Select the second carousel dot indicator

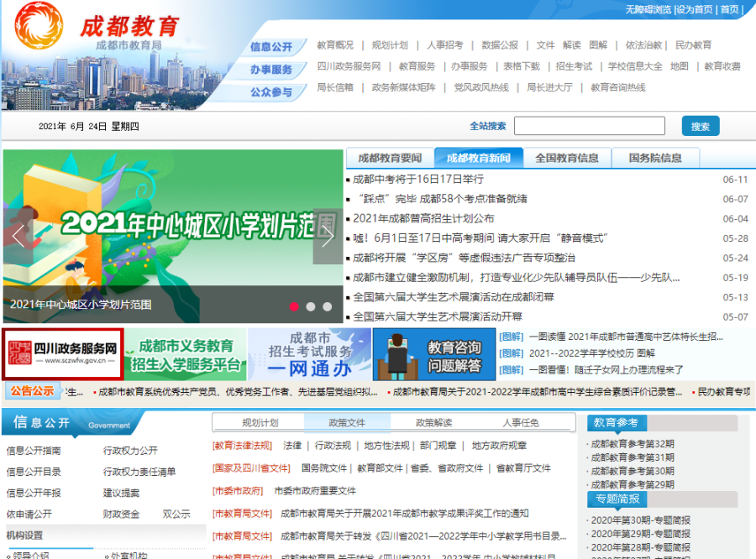coord(310,307)
